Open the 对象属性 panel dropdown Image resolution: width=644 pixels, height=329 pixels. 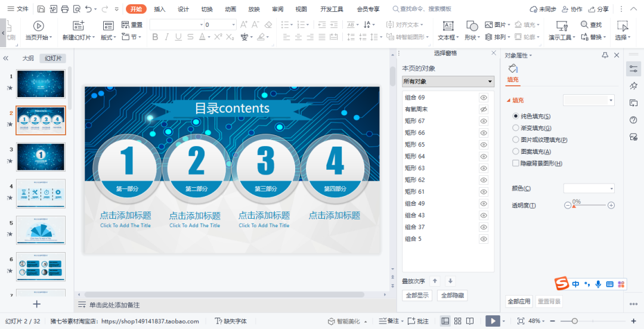click(x=518, y=55)
